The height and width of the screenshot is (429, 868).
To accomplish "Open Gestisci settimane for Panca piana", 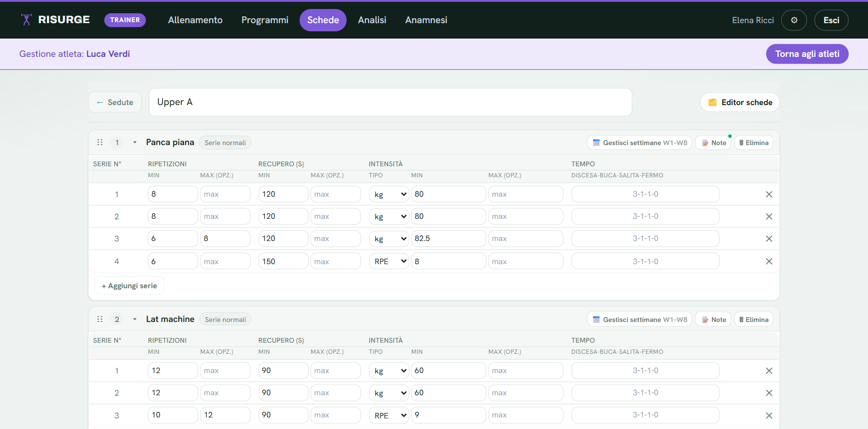I will (x=639, y=143).
